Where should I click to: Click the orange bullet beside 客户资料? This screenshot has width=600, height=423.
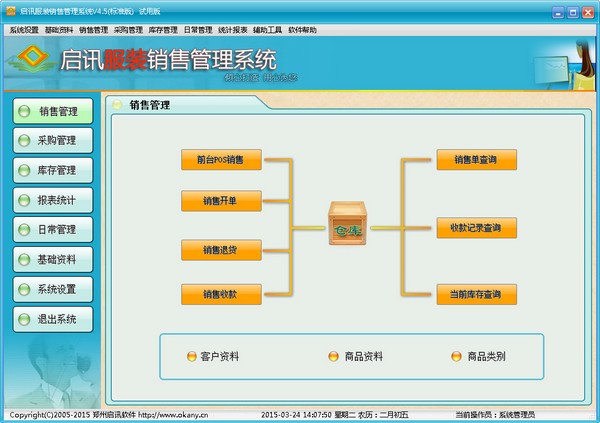[192, 357]
